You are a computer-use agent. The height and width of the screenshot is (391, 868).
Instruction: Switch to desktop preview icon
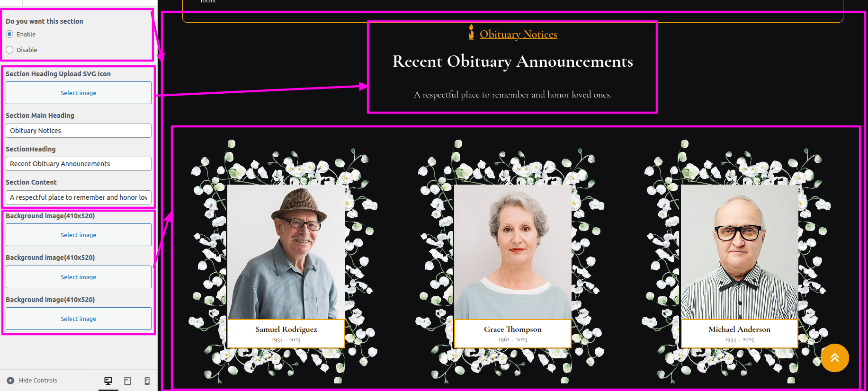[108, 381]
